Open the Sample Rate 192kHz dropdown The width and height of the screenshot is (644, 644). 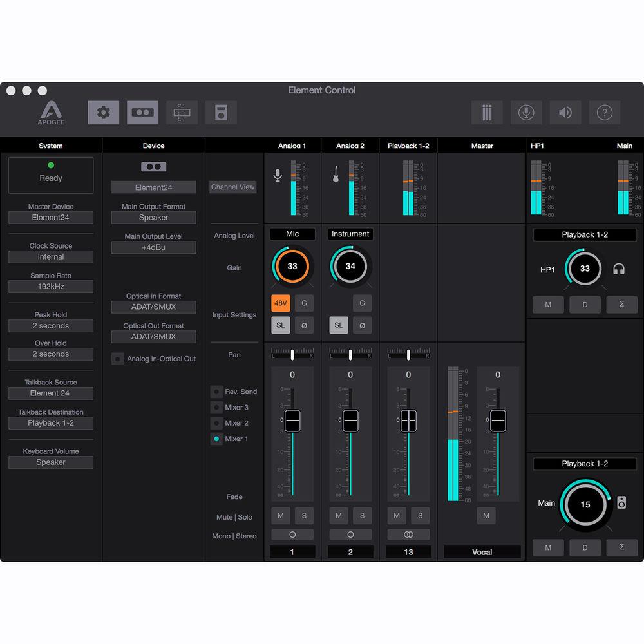coord(51,287)
